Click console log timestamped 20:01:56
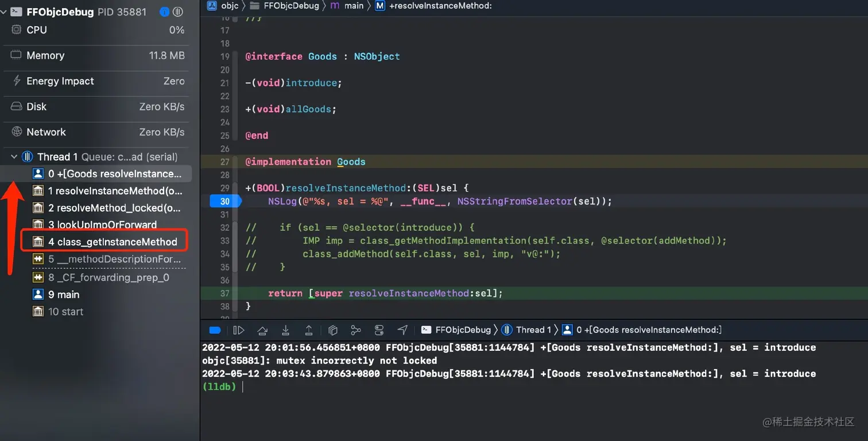The width and height of the screenshot is (868, 441). point(509,347)
